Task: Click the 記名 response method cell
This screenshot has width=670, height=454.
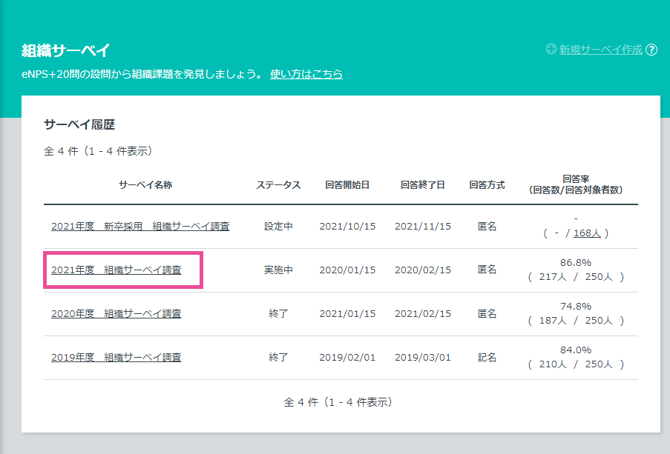Action: pos(487,357)
